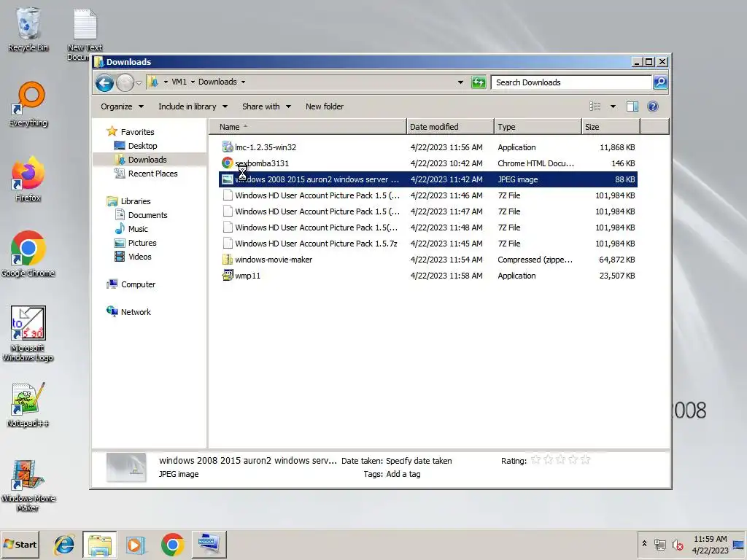Open the Recycle Bin desktop icon
The height and width of the screenshot is (560, 747).
[28, 29]
